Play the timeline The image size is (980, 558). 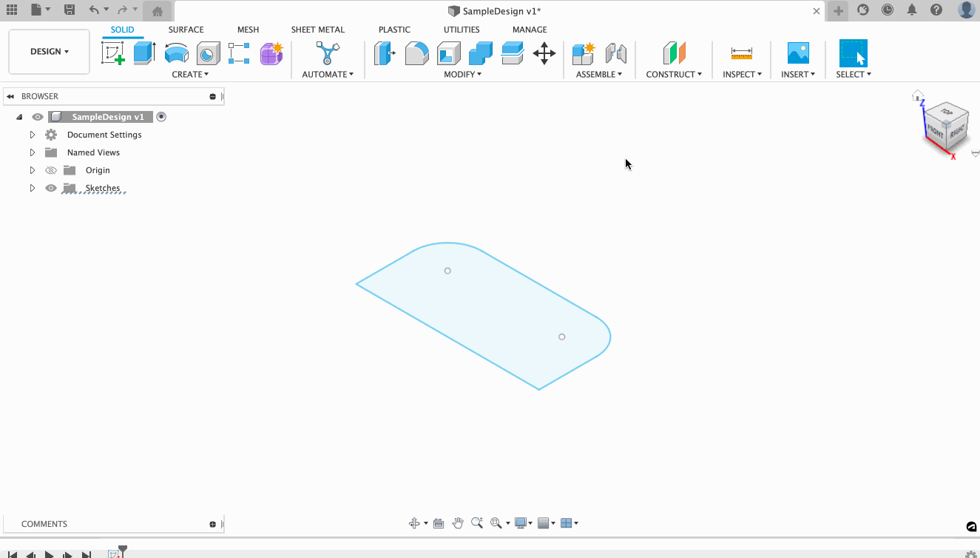point(49,554)
